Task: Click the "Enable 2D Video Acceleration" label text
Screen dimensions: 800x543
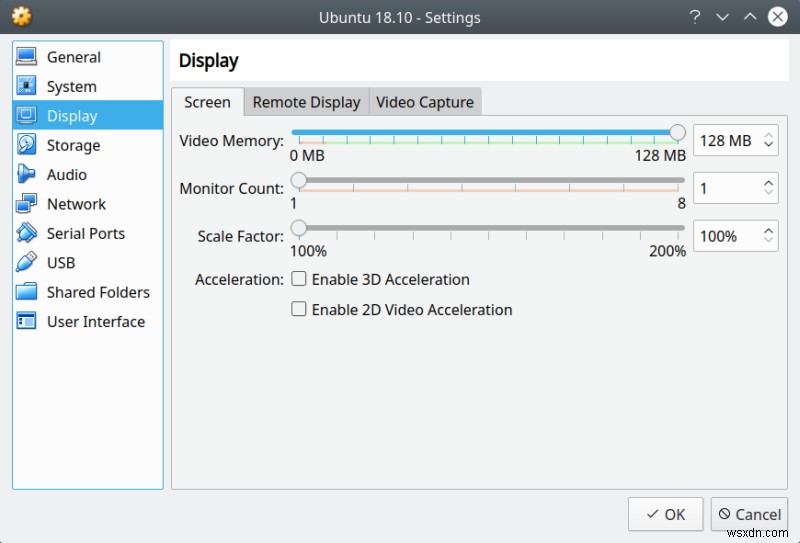Action: 412,309
